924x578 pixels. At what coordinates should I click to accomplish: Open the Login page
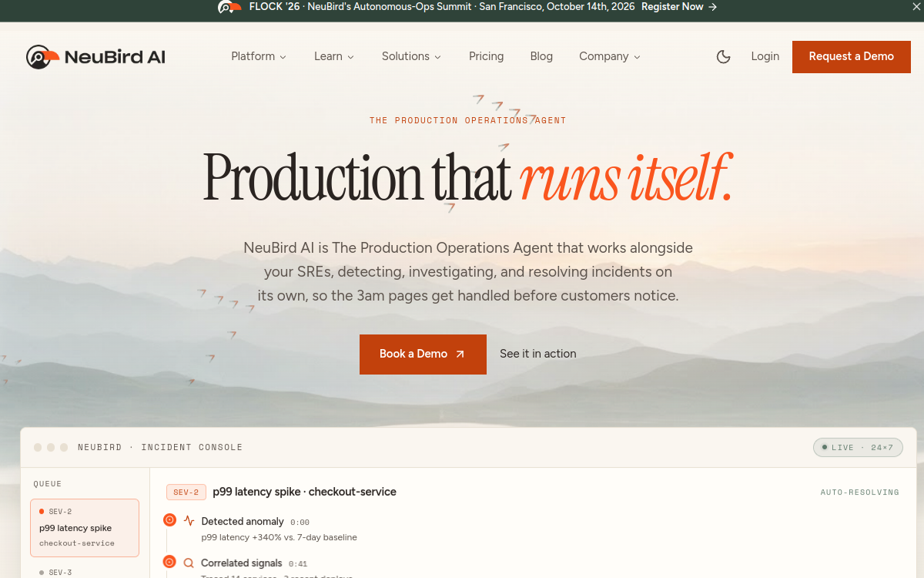tap(765, 56)
